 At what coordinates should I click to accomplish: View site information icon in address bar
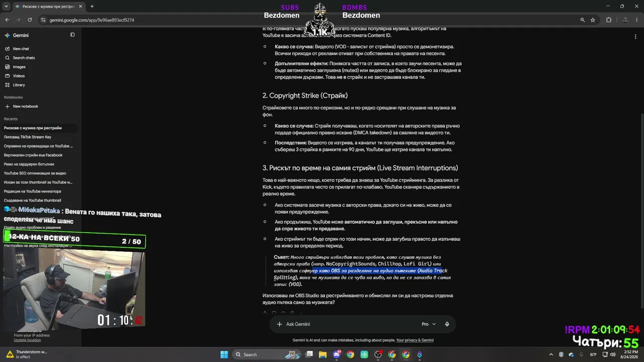tap(43, 20)
